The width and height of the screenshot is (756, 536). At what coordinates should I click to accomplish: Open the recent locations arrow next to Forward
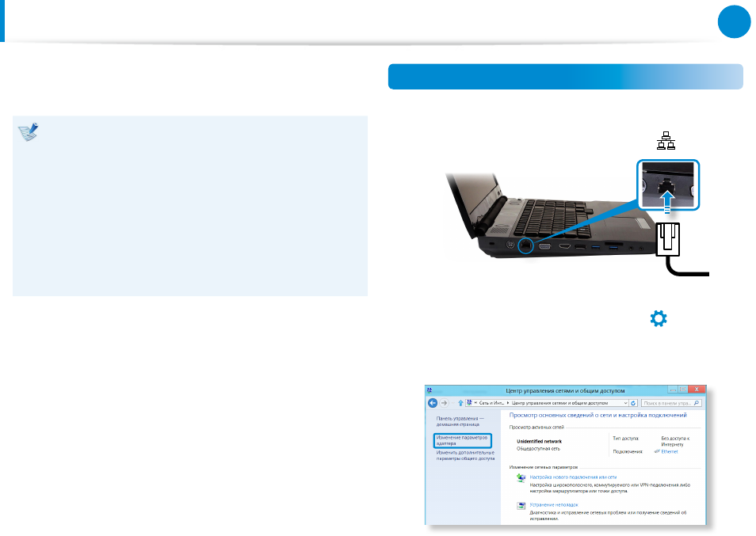point(452,403)
